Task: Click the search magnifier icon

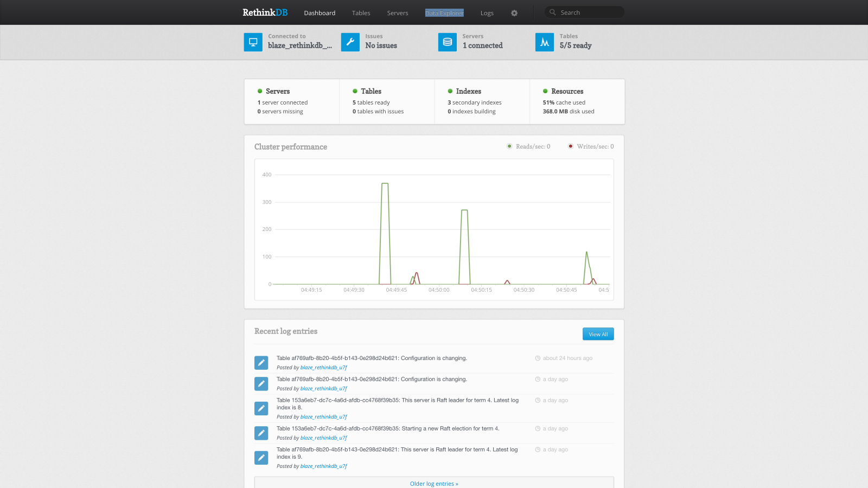Action: point(553,12)
